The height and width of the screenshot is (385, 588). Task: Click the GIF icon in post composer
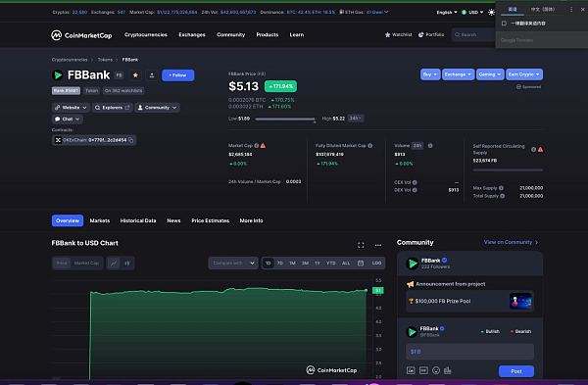pos(423,370)
